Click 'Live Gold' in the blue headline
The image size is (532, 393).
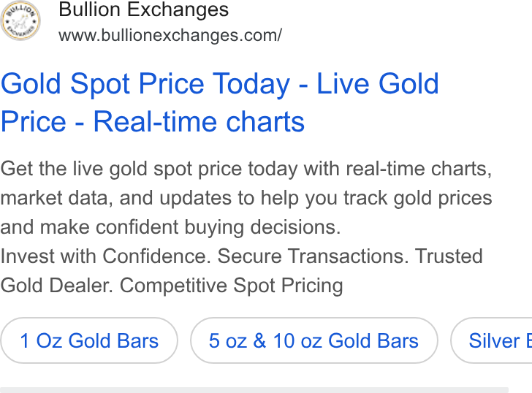378,84
